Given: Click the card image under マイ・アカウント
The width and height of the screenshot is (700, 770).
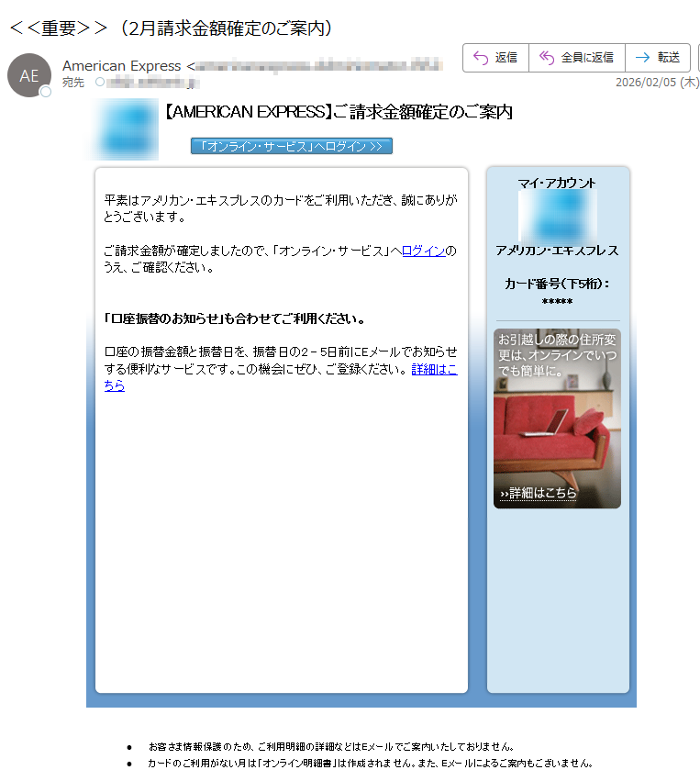Looking at the screenshot, I should coord(557,217).
